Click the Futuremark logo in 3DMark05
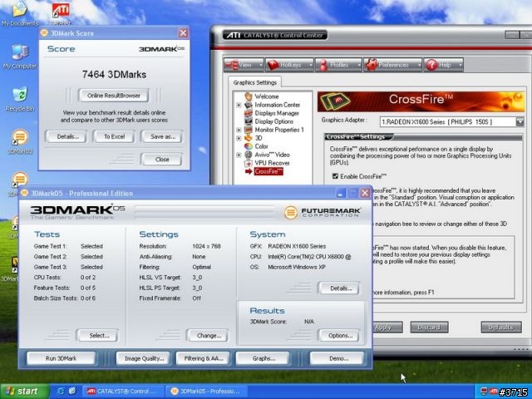Image resolution: width=532 pixels, height=399 pixels. 323,213
